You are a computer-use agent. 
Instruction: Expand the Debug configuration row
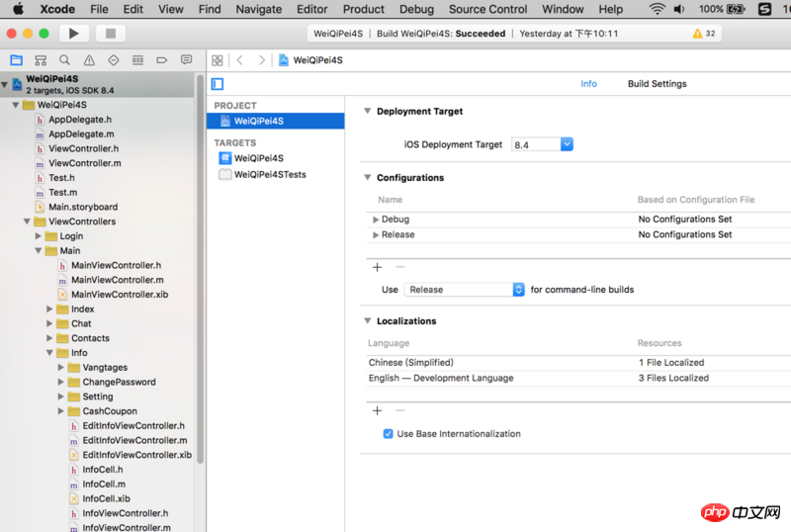click(x=376, y=220)
